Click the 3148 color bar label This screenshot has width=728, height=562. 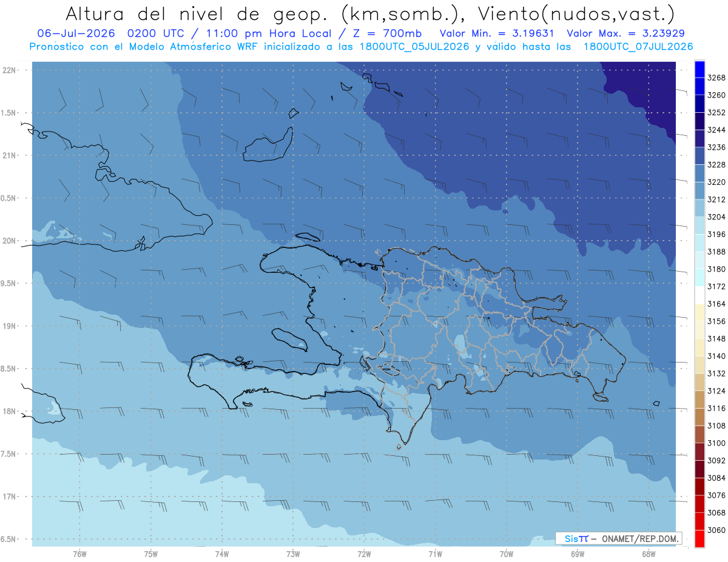pyautogui.click(x=716, y=339)
